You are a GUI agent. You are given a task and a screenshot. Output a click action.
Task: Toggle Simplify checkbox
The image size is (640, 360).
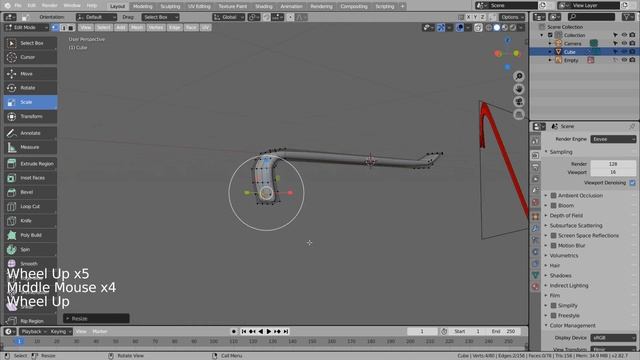[x=553, y=306]
